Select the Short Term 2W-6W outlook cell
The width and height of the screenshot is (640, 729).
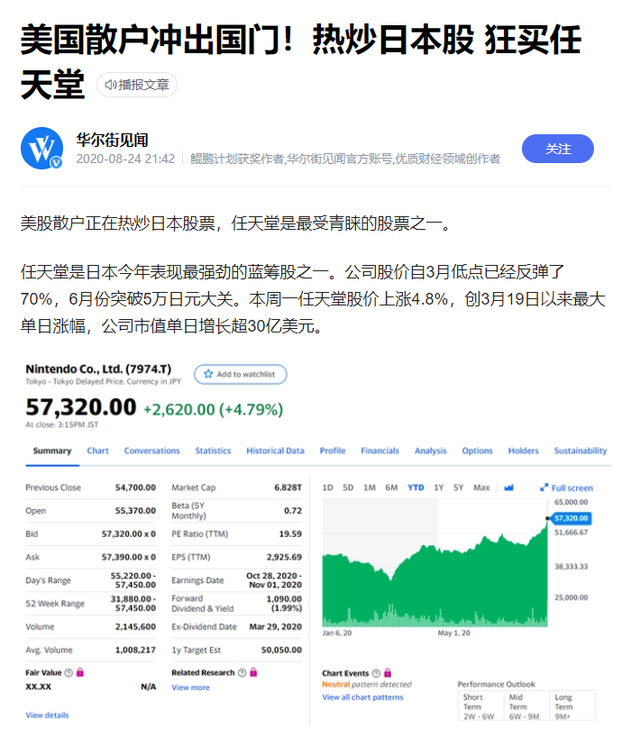tap(480, 706)
